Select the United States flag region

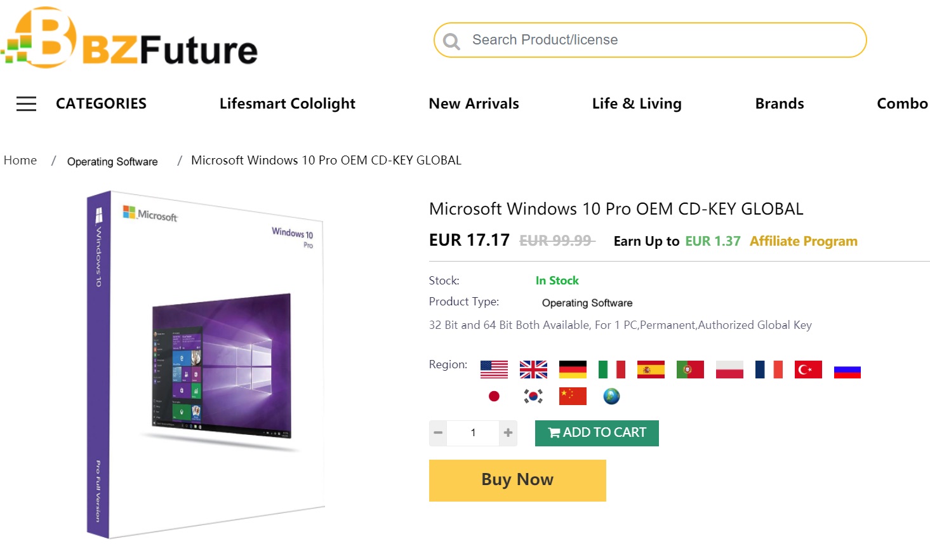click(x=494, y=370)
